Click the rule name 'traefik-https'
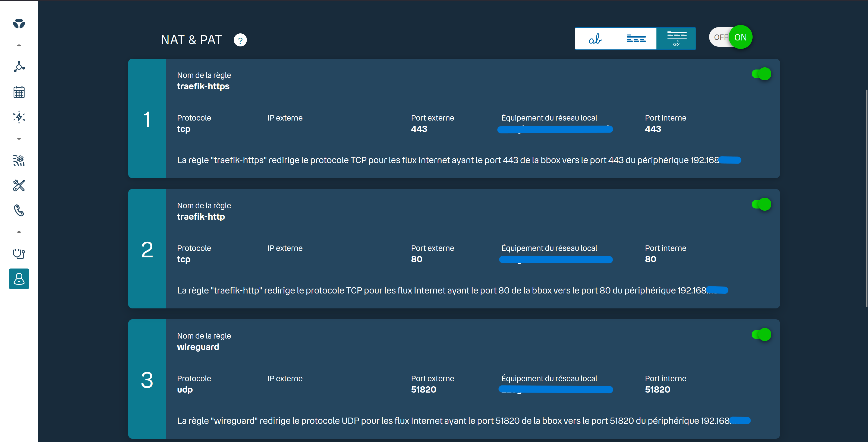Image resolution: width=868 pixels, height=442 pixels. click(203, 87)
